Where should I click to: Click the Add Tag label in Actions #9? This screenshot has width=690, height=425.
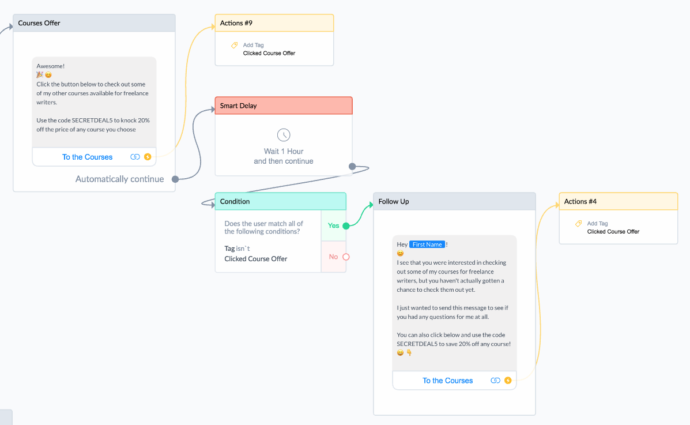click(253, 45)
